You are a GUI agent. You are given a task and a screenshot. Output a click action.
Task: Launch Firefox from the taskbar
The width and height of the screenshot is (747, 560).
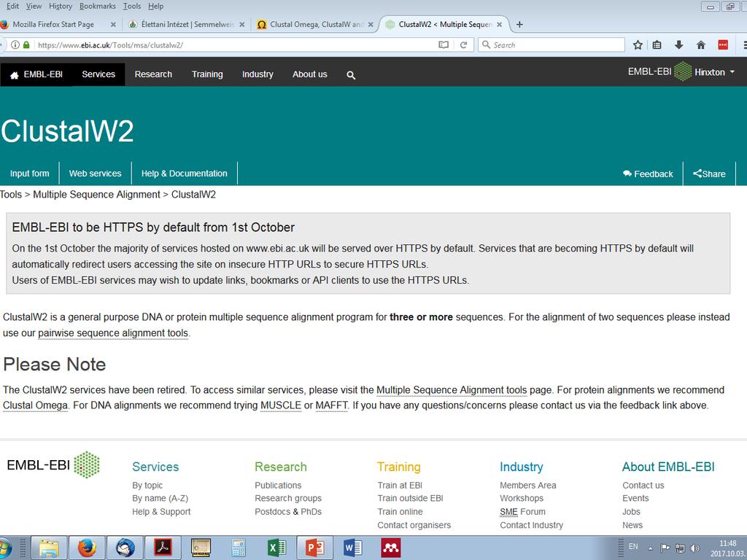(x=87, y=548)
